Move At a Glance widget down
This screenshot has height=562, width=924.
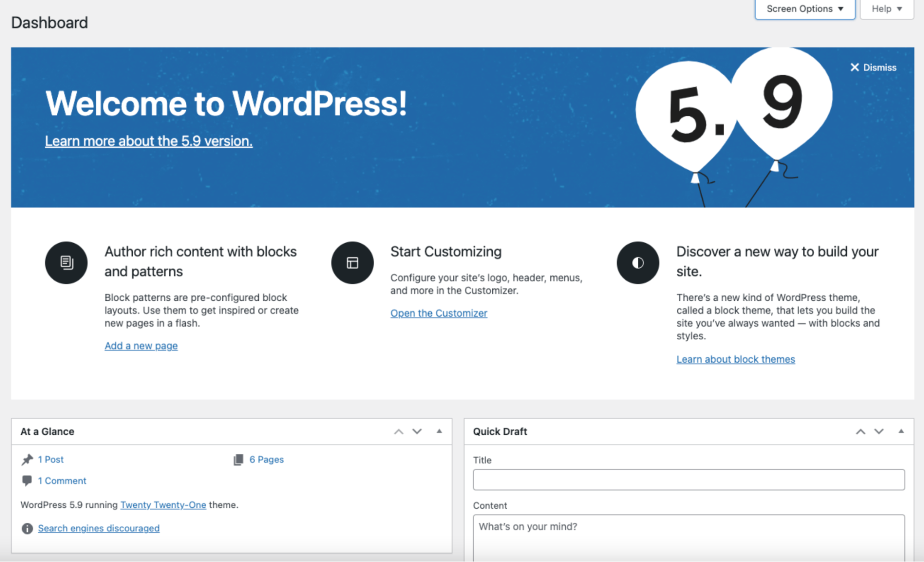pyautogui.click(x=417, y=432)
